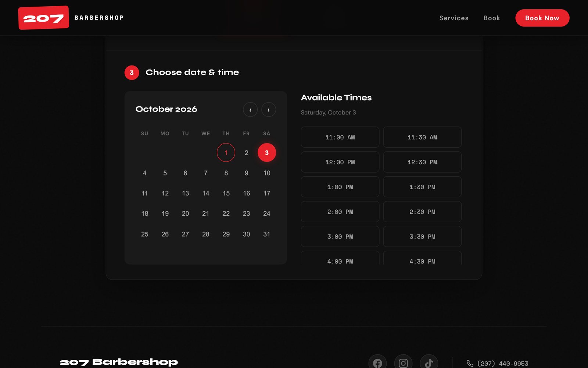Screen dimensions: 588x368
Task: Pick October 21 on calendar
Action: click(206, 213)
